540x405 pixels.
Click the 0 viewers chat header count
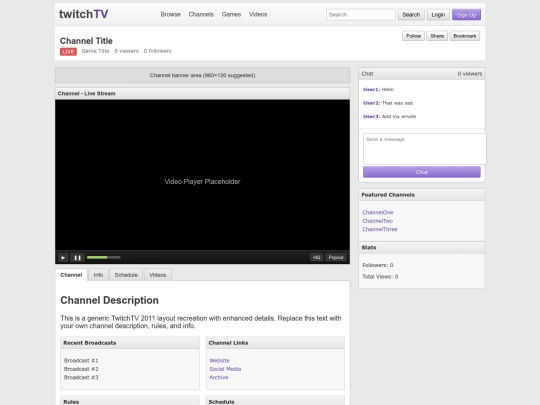point(470,74)
